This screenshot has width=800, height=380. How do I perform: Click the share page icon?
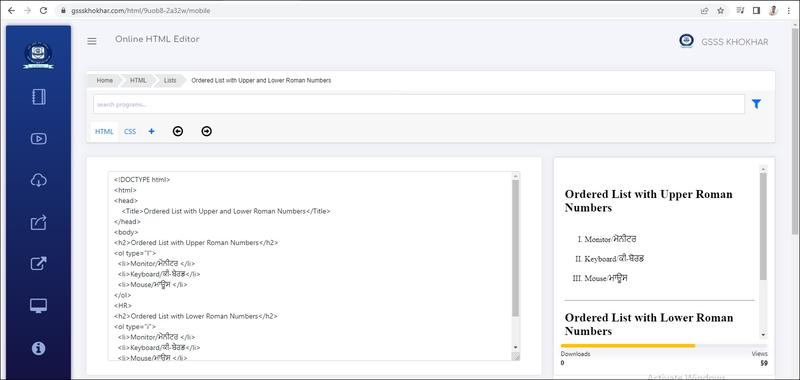[705, 10]
